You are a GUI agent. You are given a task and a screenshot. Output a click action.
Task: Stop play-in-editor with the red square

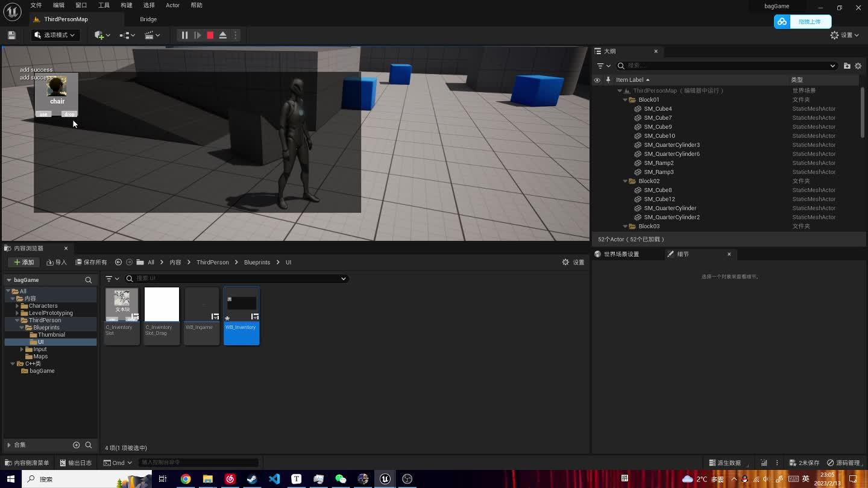209,35
